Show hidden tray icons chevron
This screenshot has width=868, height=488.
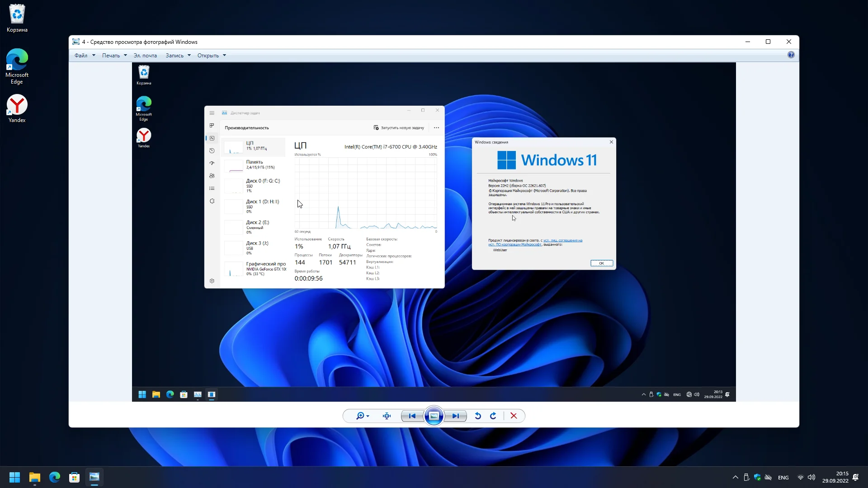pos(736,478)
